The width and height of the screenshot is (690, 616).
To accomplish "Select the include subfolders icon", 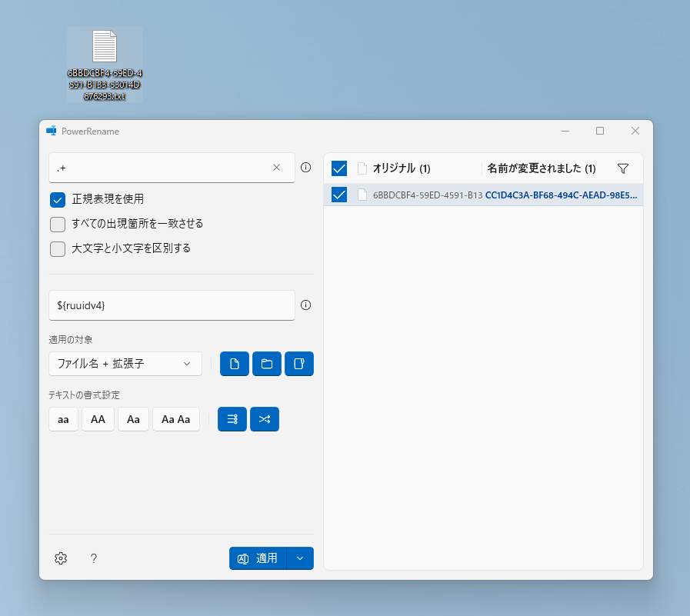I will (299, 363).
